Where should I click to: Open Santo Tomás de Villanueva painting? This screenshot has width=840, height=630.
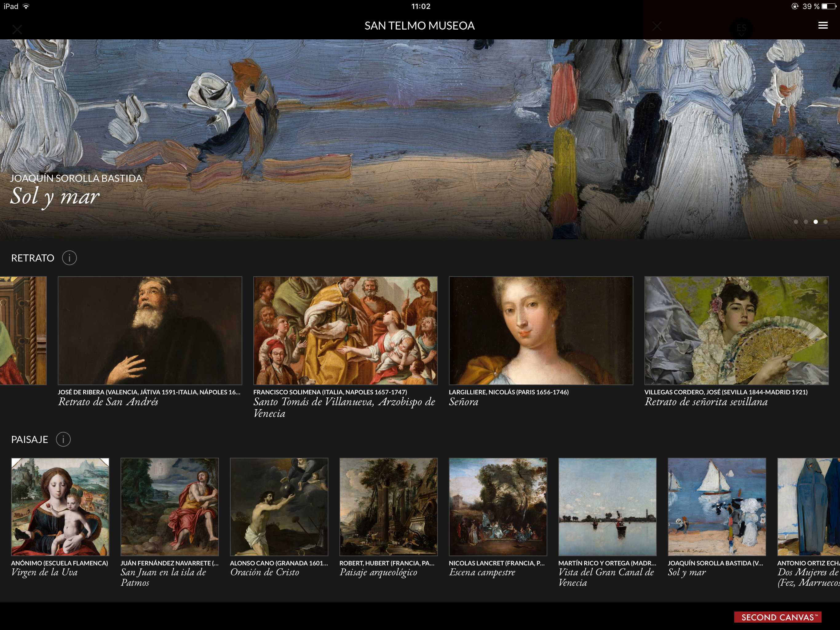pos(345,331)
